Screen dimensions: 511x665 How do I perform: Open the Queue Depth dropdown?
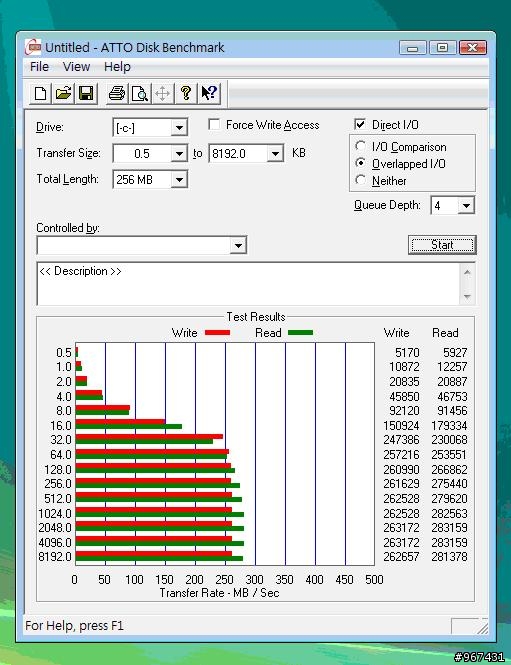pos(466,206)
